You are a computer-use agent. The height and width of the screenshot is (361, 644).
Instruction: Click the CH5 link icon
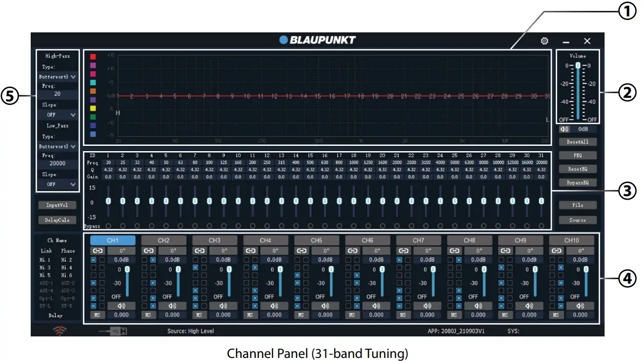(302, 251)
